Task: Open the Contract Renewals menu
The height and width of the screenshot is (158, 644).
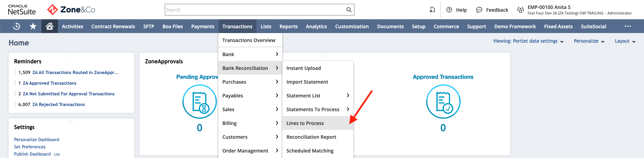Action: tap(113, 27)
